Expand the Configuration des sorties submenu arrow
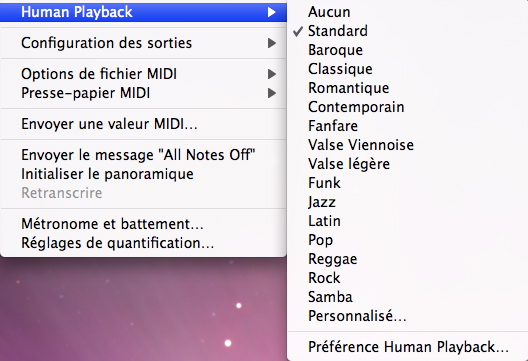The width and height of the screenshot is (528, 361). (272, 43)
